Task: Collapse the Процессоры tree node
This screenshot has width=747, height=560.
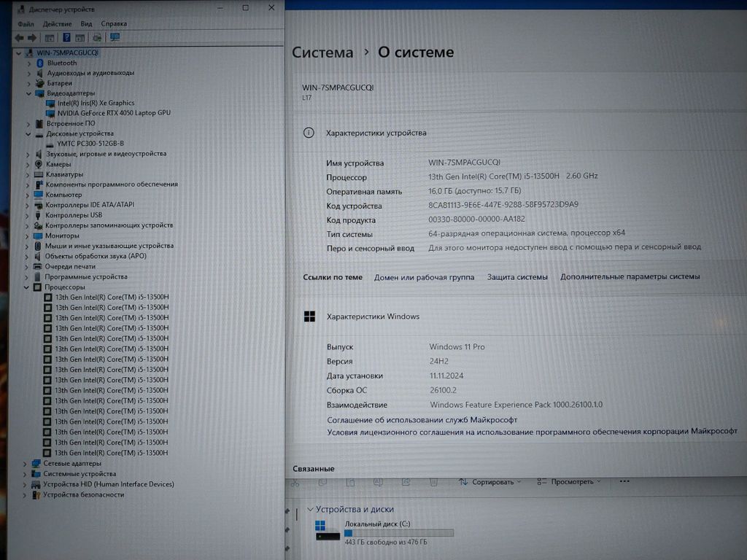Action: click(28, 287)
